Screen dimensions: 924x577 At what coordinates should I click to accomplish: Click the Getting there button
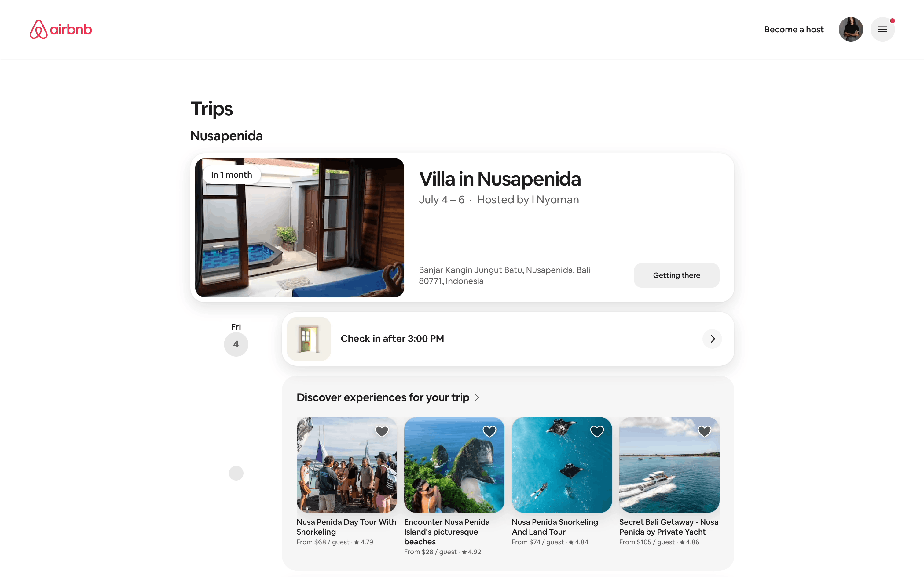tap(676, 275)
